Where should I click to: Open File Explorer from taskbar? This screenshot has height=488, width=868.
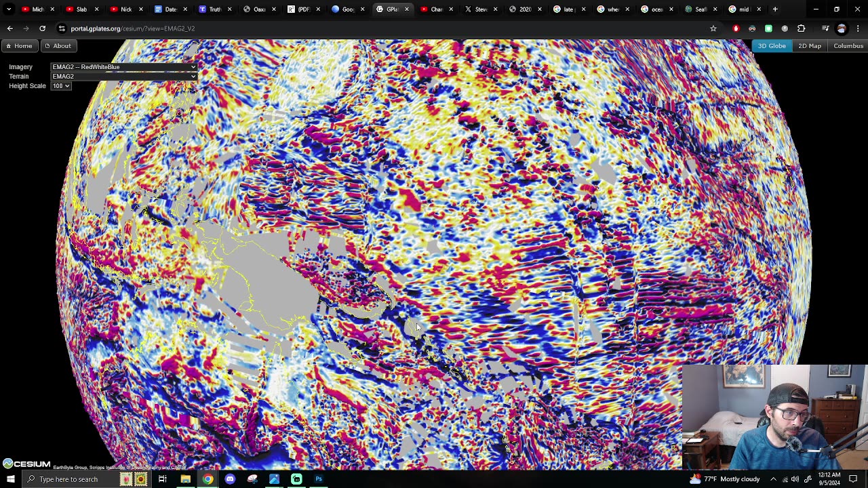point(185,479)
